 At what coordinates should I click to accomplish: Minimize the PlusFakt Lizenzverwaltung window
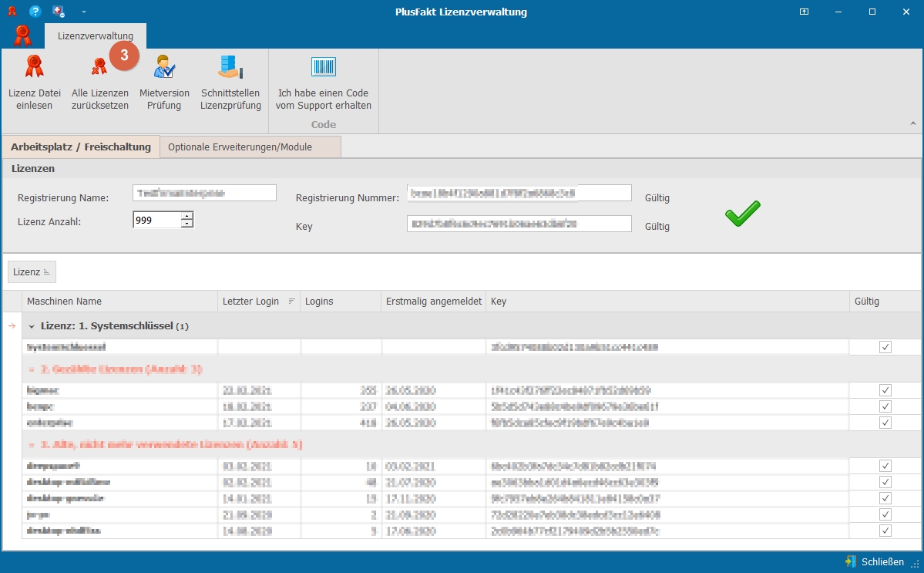(x=838, y=12)
